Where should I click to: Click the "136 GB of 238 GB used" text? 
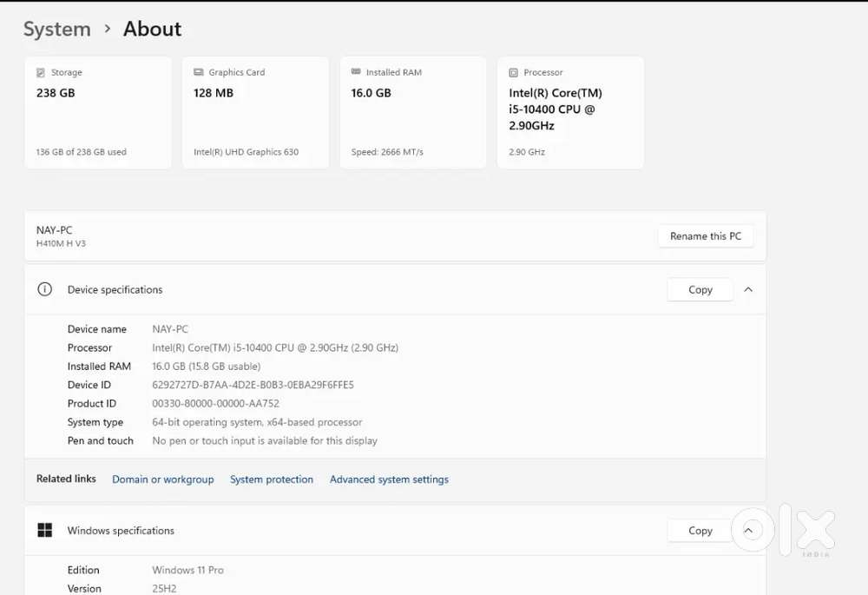coord(82,152)
